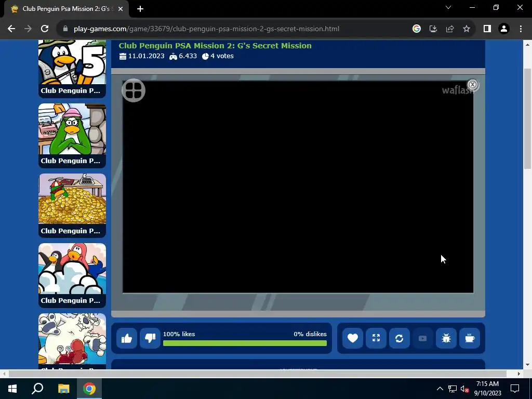Open the Chrome profile menu
The width and height of the screenshot is (532, 399).
pyautogui.click(x=504, y=29)
